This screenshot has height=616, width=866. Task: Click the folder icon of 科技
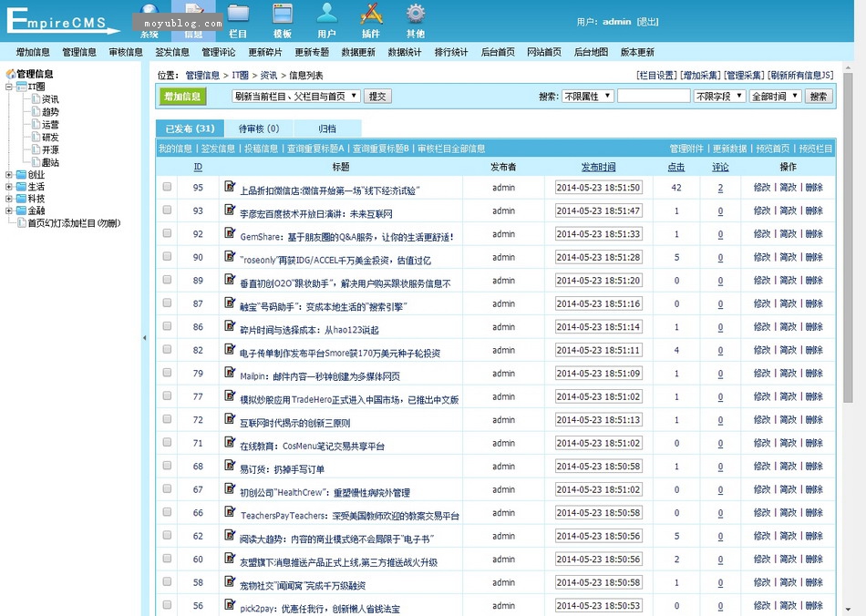point(22,199)
